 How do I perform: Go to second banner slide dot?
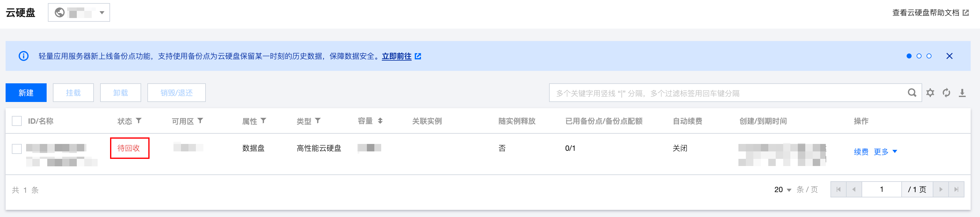click(919, 56)
